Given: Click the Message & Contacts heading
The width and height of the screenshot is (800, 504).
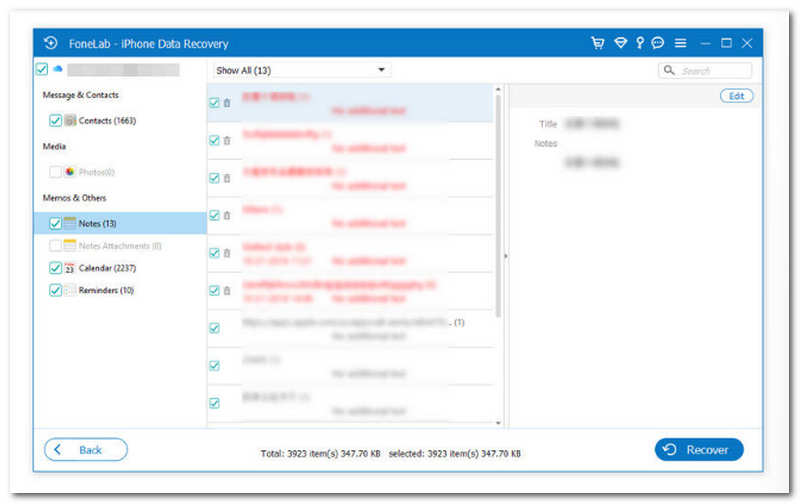Looking at the screenshot, I should (x=81, y=95).
